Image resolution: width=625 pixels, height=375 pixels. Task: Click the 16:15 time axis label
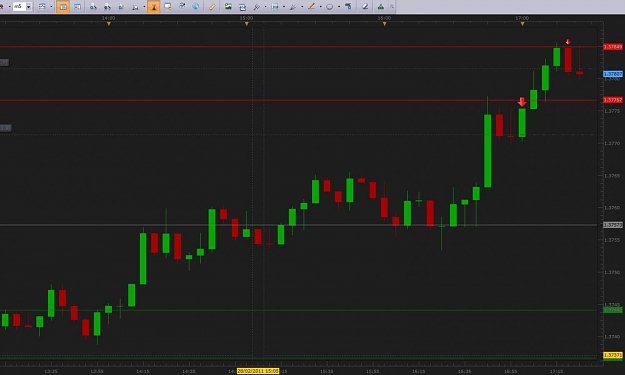[x=419, y=371]
